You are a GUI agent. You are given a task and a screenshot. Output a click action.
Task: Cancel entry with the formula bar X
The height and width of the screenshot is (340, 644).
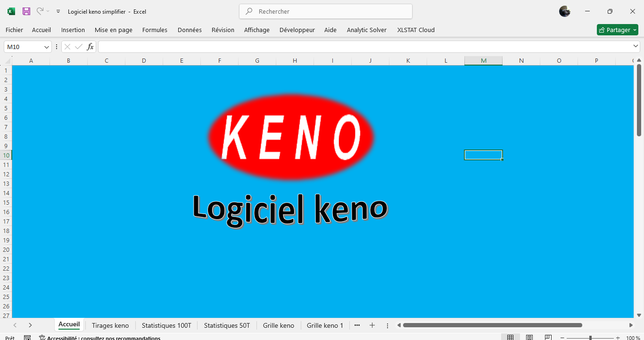tap(67, 47)
